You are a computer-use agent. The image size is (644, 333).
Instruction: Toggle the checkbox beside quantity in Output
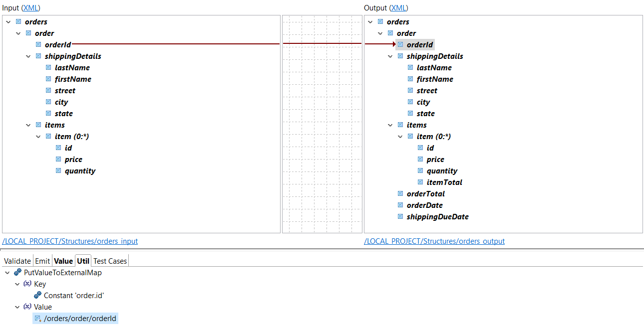(x=420, y=170)
